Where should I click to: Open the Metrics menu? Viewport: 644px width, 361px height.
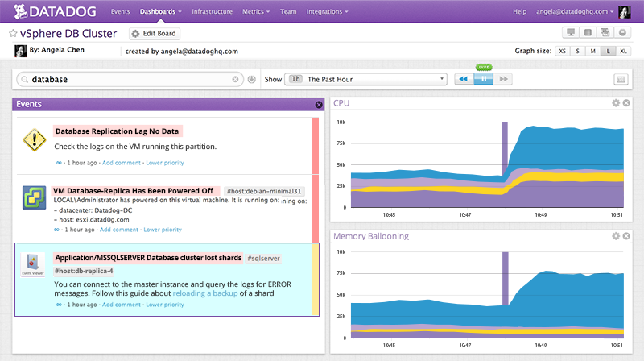256,11
